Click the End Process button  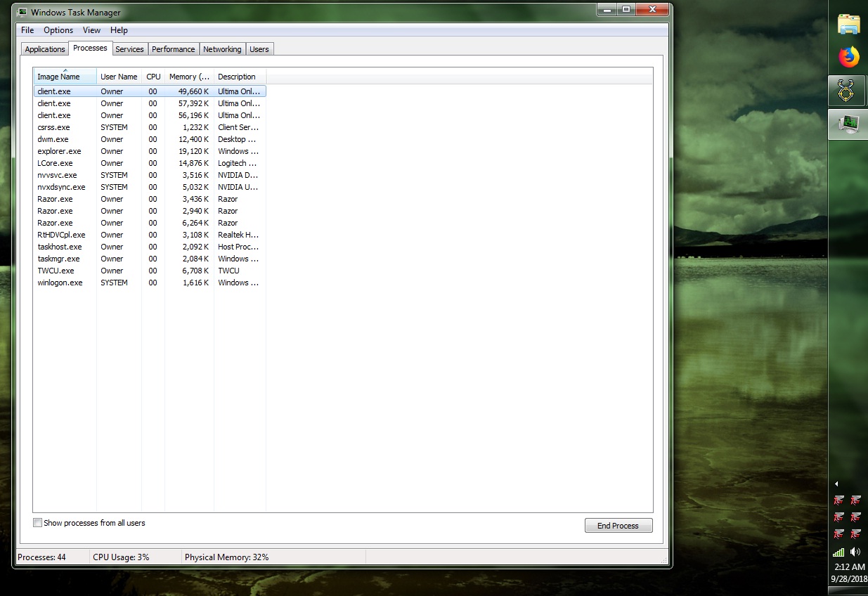(x=618, y=526)
